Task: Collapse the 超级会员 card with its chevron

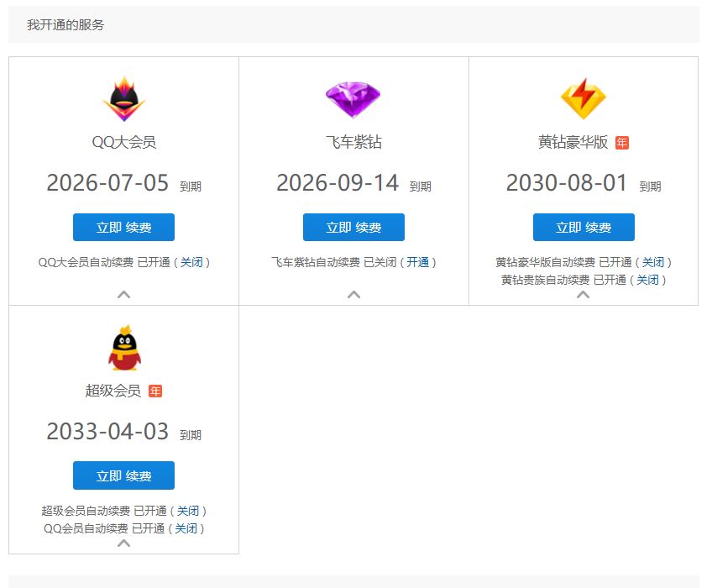Action: pyautogui.click(x=123, y=544)
